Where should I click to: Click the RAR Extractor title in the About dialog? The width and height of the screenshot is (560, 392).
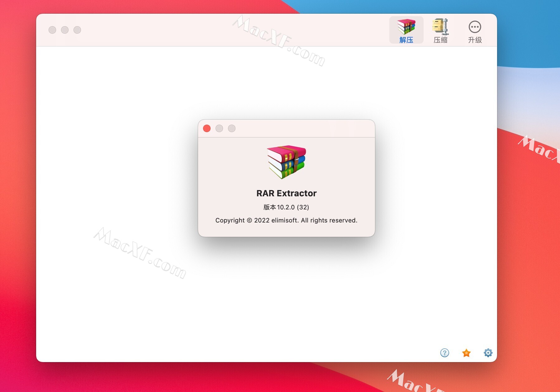286,193
